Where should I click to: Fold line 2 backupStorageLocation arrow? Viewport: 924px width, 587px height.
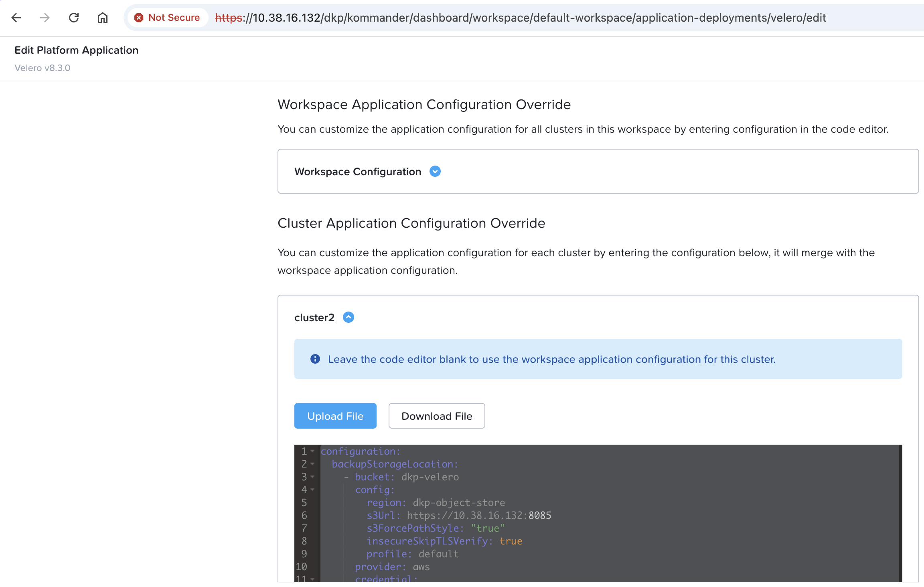pyautogui.click(x=313, y=464)
